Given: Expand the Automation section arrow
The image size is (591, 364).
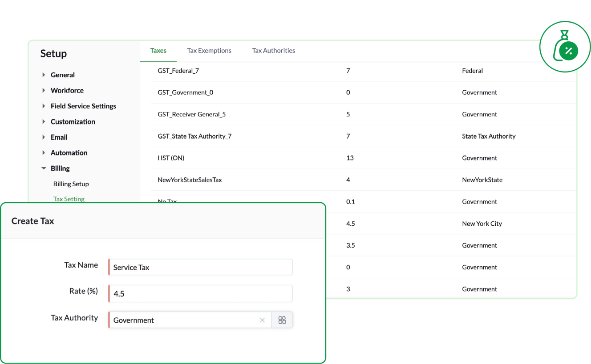Looking at the screenshot, I should (x=44, y=153).
